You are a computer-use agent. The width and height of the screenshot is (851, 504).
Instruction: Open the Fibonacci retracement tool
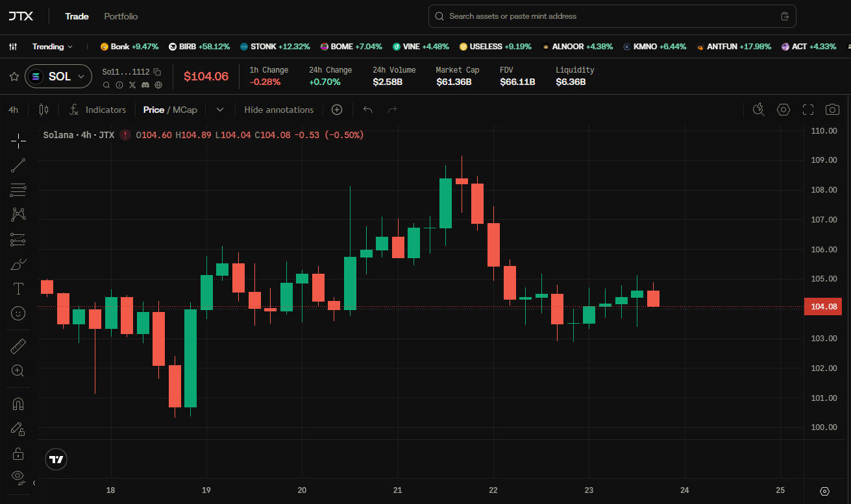click(x=18, y=190)
